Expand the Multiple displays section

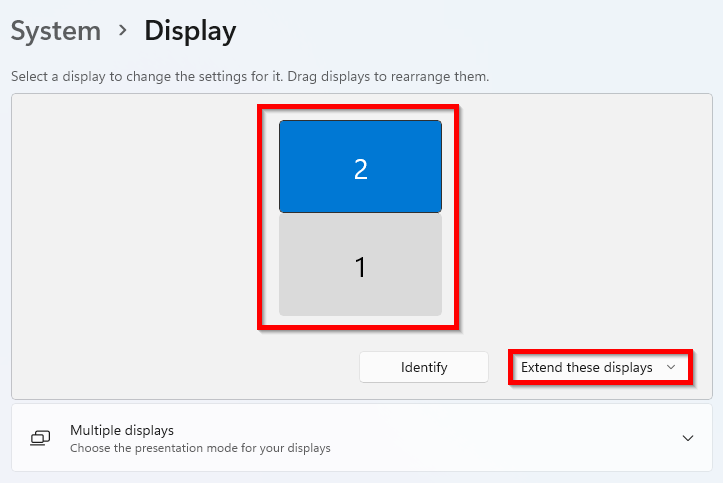pos(362,438)
